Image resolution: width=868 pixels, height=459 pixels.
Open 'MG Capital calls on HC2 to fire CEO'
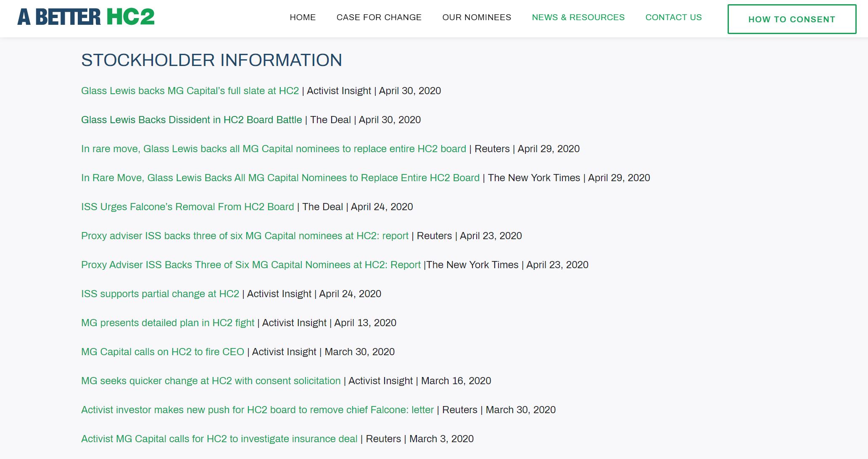(162, 352)
